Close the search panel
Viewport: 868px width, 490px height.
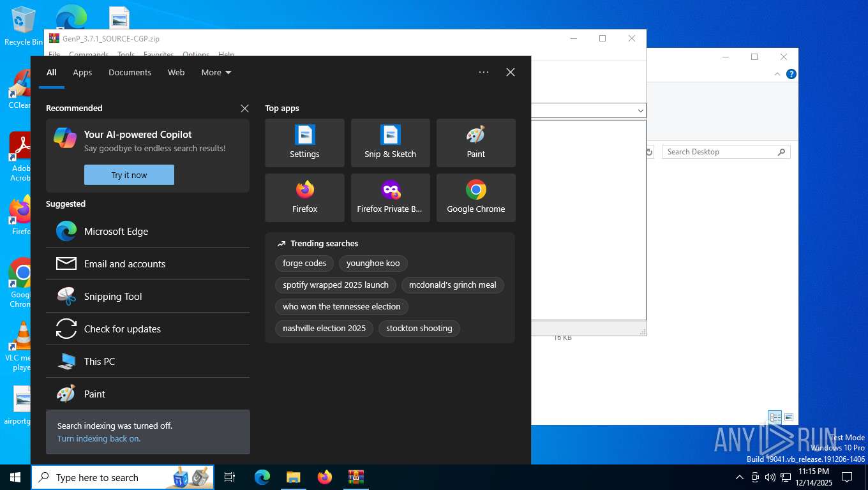tap(511, 72)
